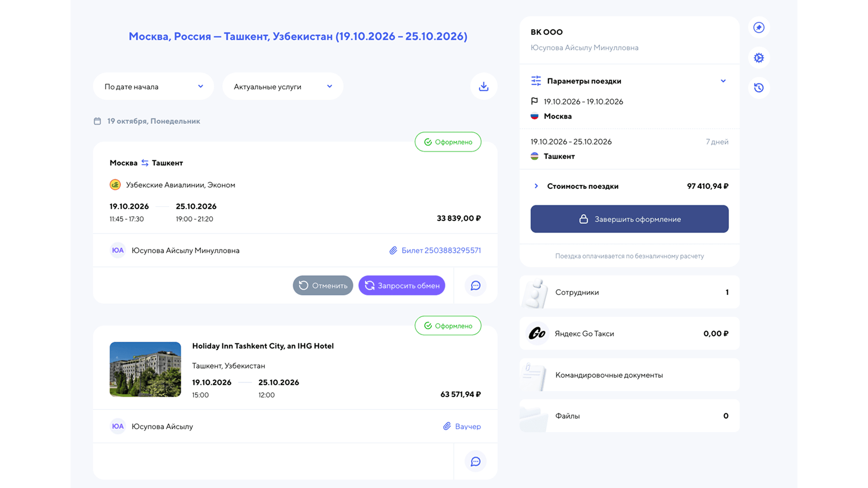The width and height of the screenshot is (868, 488).
Task: Click the trip title Москва, Россия — Ташкент
Action: tap(298, 36)
